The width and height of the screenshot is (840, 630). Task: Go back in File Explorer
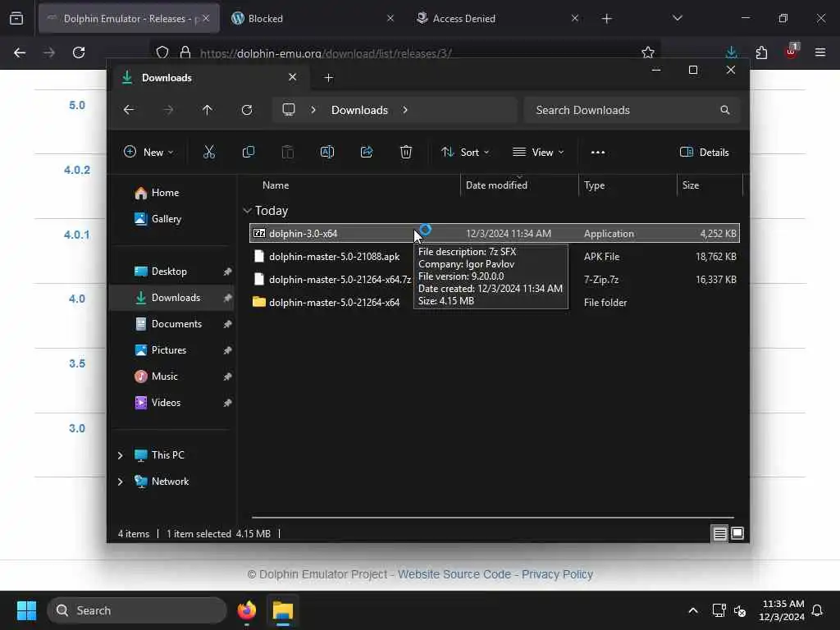click(129, 110)
